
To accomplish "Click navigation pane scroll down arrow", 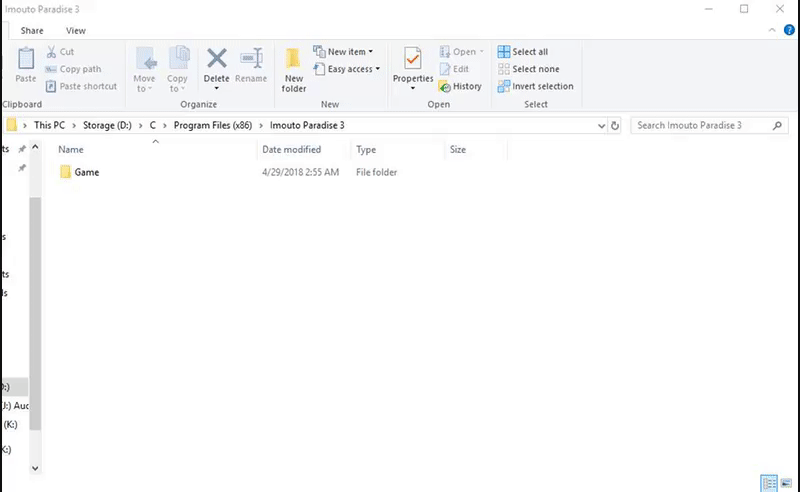I will click(35, 468).
